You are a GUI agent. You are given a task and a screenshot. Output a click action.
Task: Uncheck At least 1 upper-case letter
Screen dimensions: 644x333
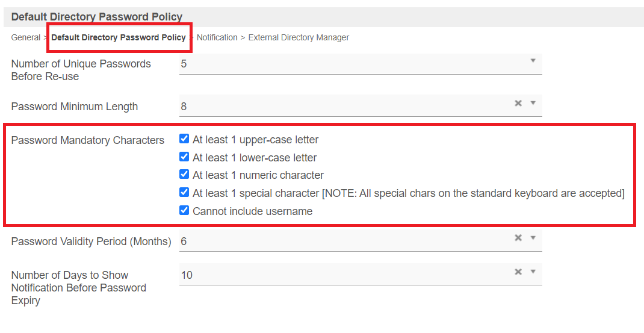click(184, 139)
